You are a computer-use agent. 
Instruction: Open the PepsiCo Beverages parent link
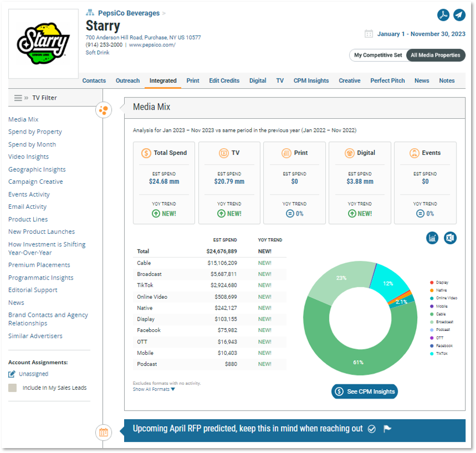129,13
